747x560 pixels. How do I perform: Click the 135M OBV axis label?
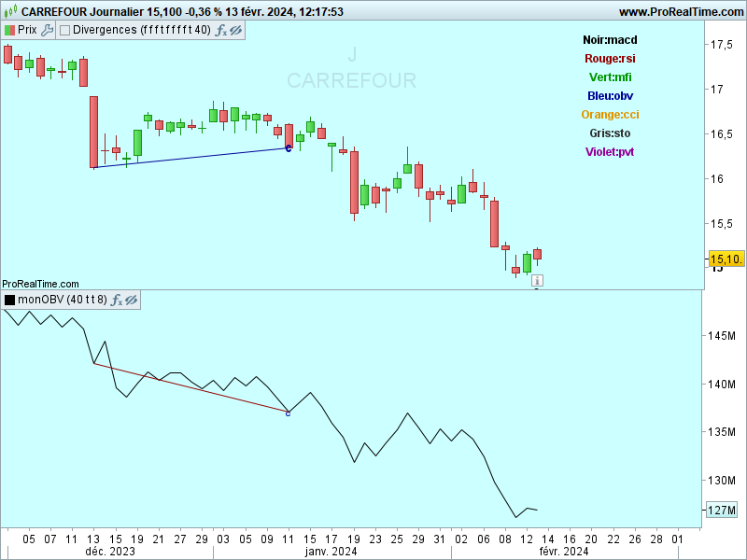[721, 432]
